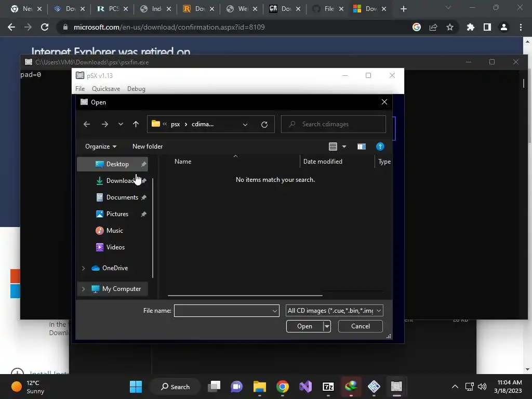Click the Search cdimages field
This screenshot has width=532, height=399.
pyautogui.click(x=333, y=124)
